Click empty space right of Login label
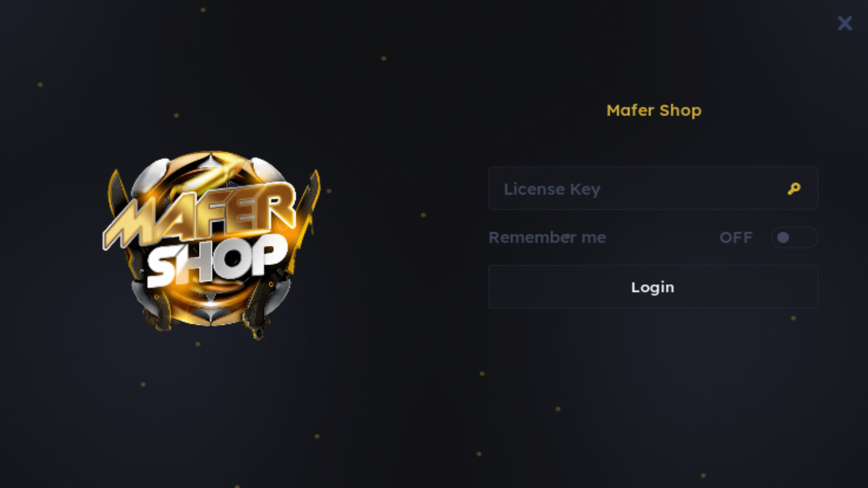The height and width of the screenshot is (488, 868). (x=746, y=287)
